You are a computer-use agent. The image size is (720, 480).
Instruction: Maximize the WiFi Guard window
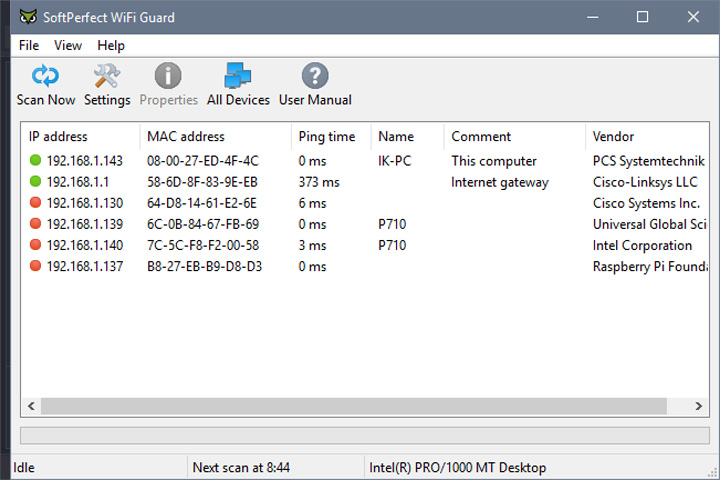pos(642,17)
